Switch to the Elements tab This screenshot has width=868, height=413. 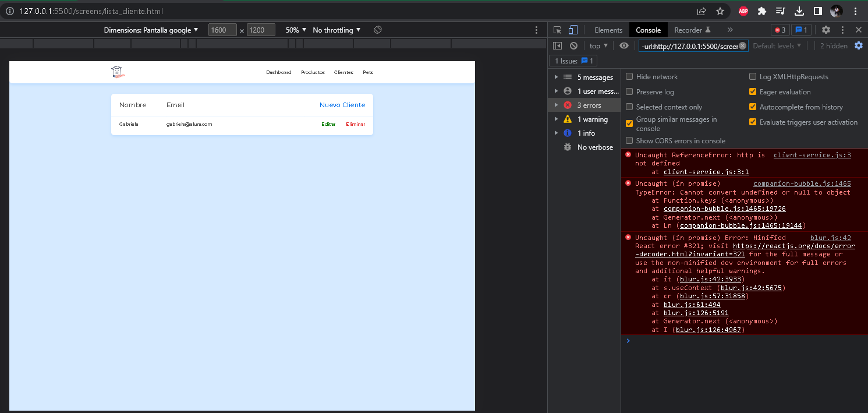coord(608,30)
